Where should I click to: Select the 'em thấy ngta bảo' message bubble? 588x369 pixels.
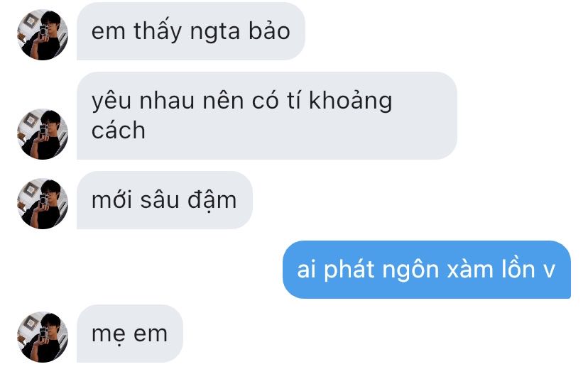tap(191, 31)
